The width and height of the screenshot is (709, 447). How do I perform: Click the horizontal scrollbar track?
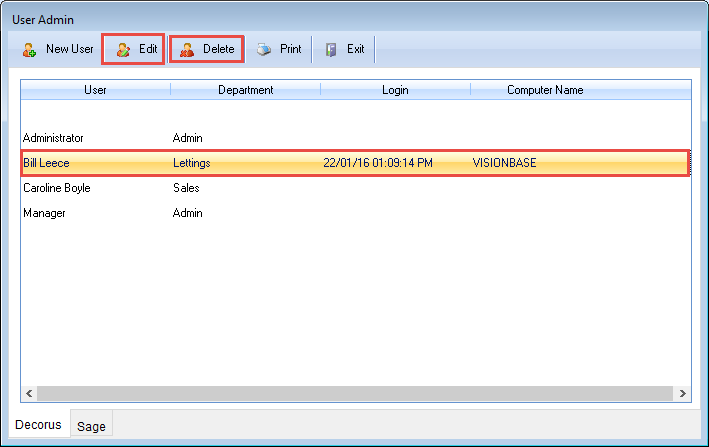(x=355, y=393)
